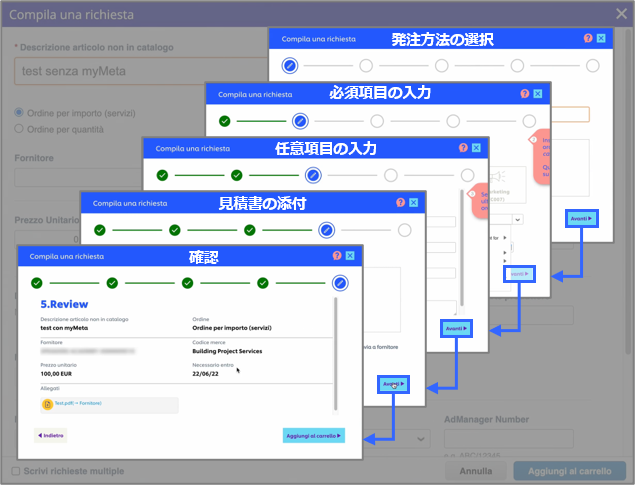This screenshot has width=635, height=485.
Task: Click the megaphone Marketing category icon
Action: pos(497,177)
